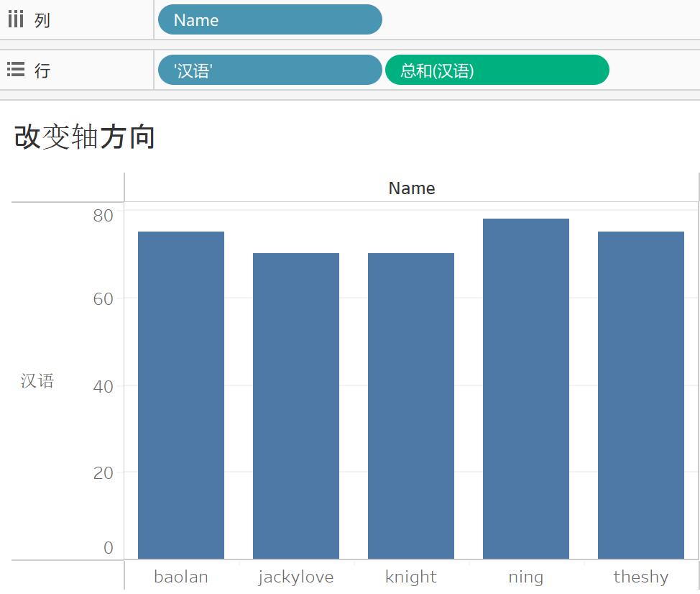This screenshot has height=594, width=700.
Task: Click the theshy axis label
Action: coord(641,577)
